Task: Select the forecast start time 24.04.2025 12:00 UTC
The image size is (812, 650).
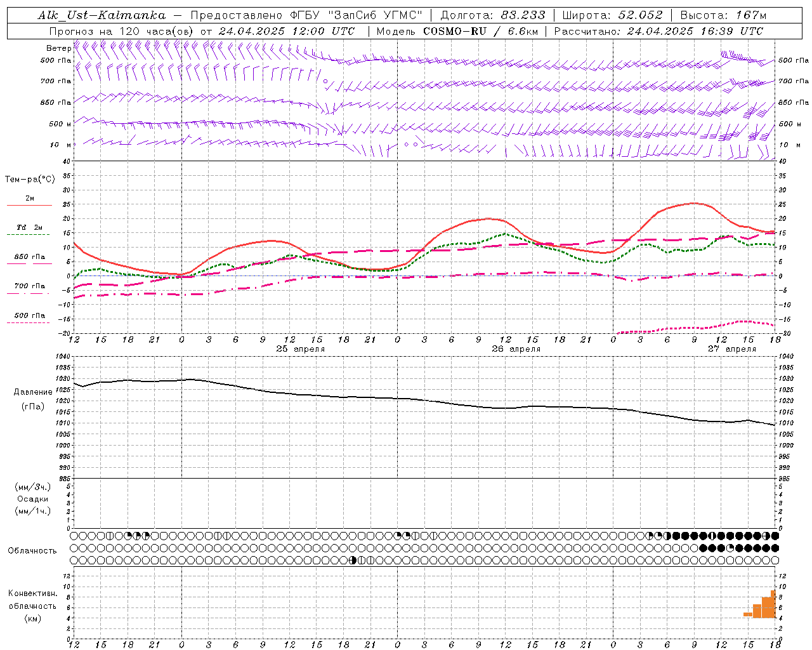Action: coord(287,31)
